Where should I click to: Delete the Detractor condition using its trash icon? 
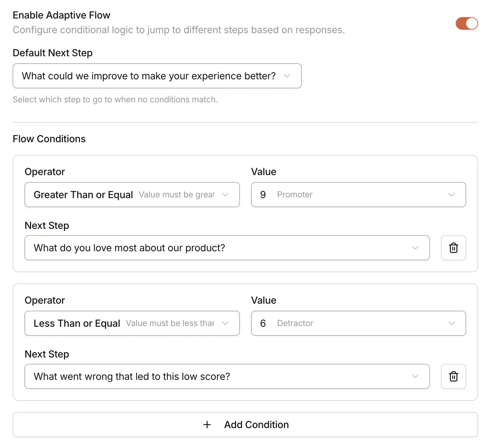453,376
